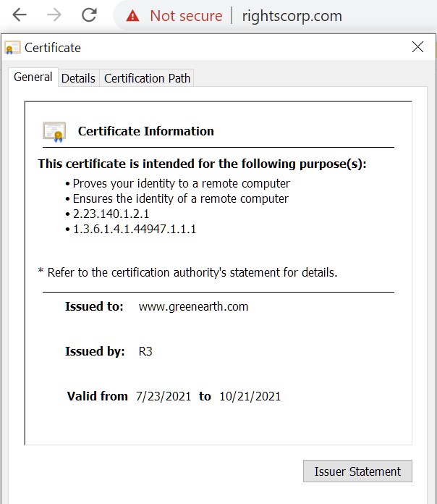Reload the page with refresh icon
437x504 pixels.
pos(89,14)
